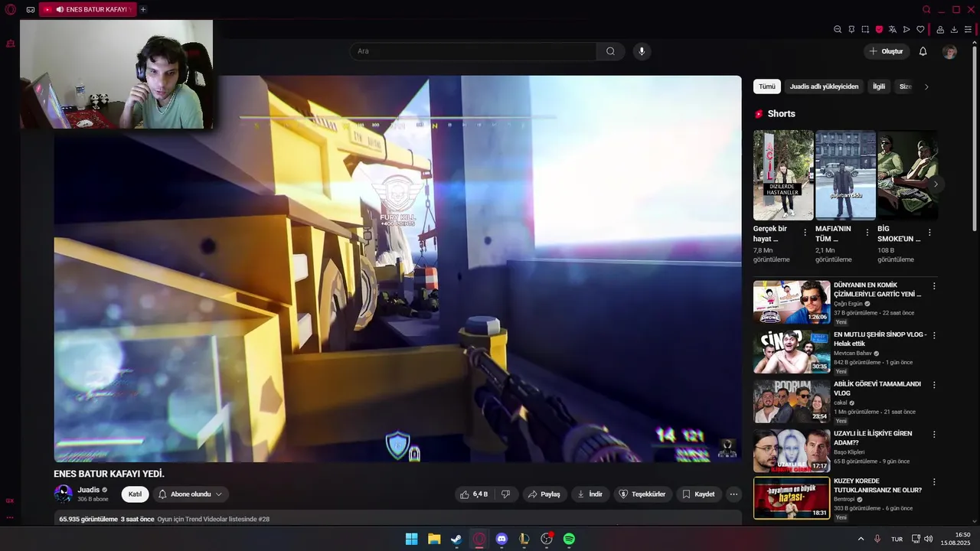The image size is (980, 551).
Task: Click the Oluştur create button
Action: click(x=887, y=51)
